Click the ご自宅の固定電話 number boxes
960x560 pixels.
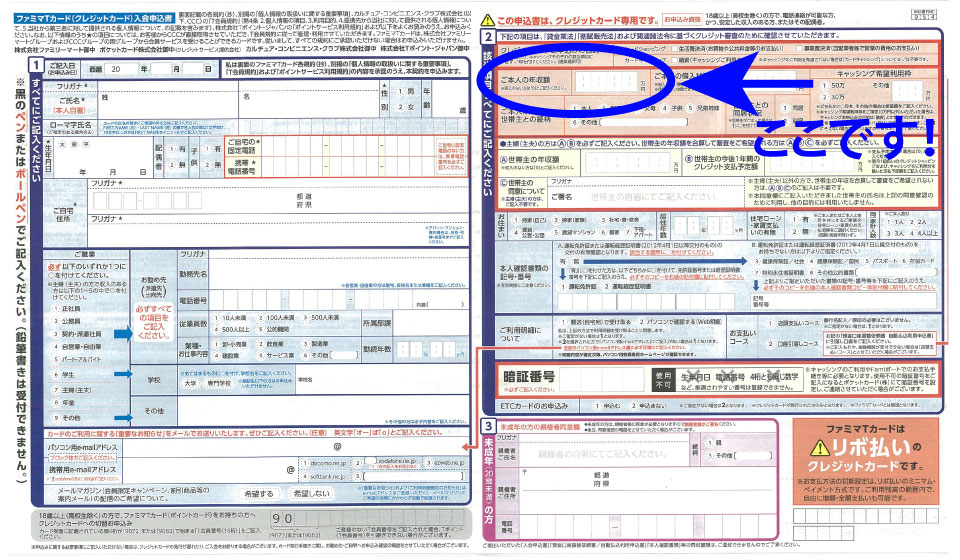coord(347,147)
